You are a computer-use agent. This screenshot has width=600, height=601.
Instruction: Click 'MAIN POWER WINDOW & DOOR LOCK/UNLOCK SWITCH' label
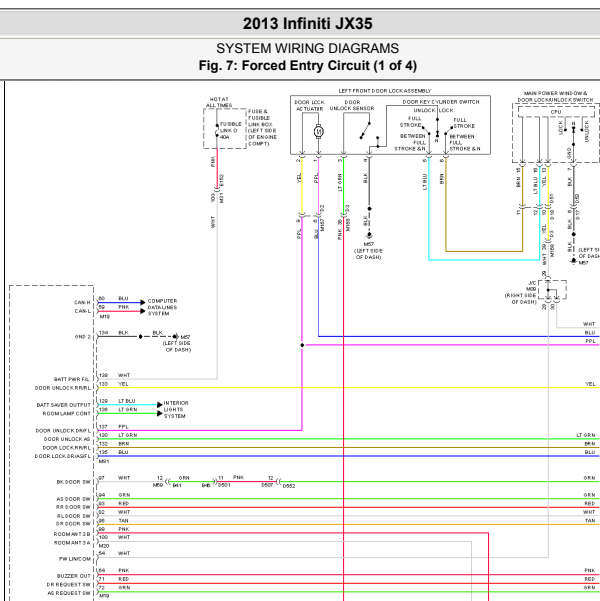pos(555,97)
